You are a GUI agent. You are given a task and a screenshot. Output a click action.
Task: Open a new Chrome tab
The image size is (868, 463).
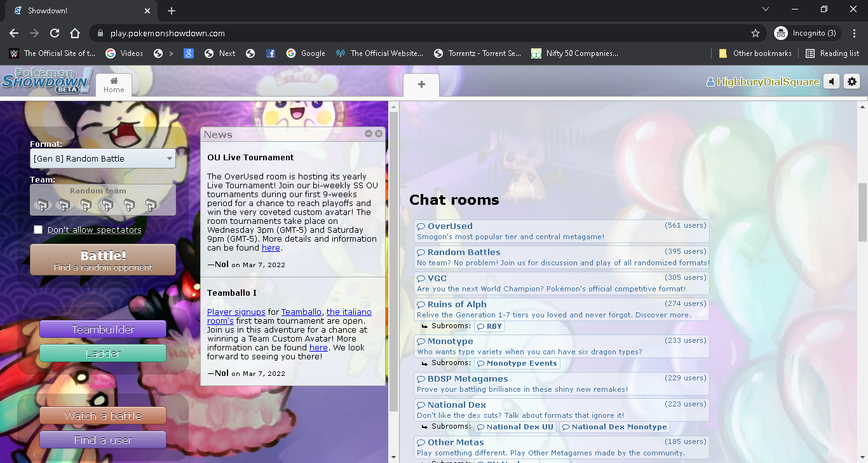(x=172, y=11)
